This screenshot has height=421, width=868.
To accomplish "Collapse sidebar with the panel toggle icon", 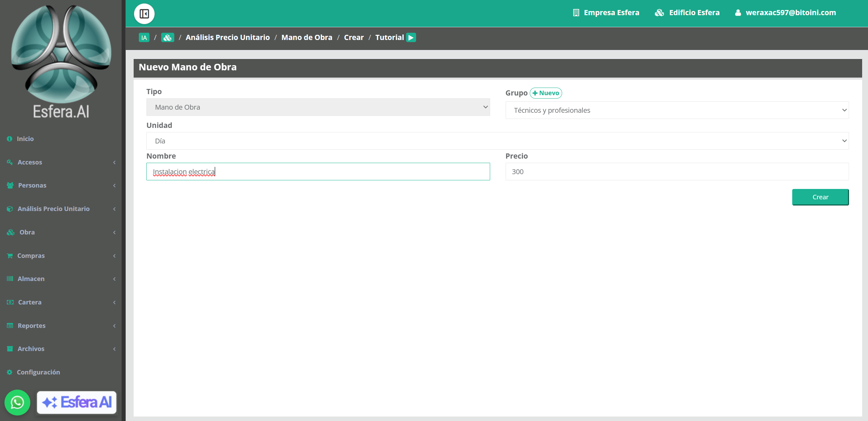I will (144, 14).
